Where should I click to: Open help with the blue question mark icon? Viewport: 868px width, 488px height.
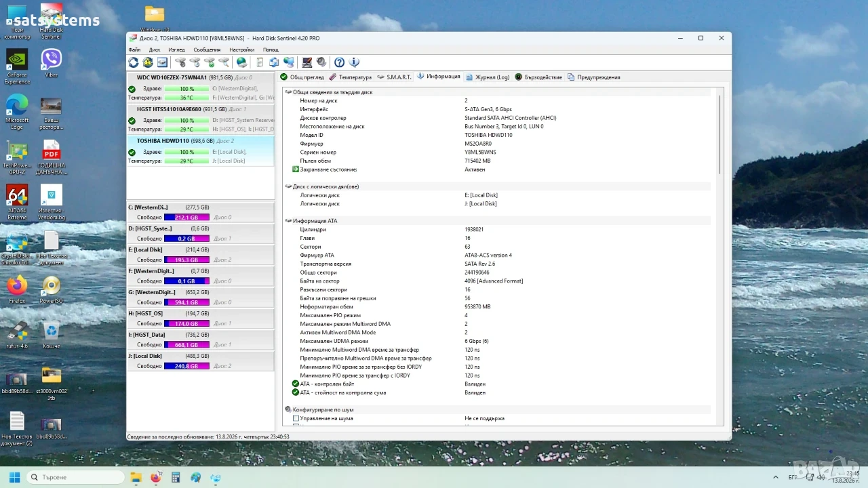339,62
